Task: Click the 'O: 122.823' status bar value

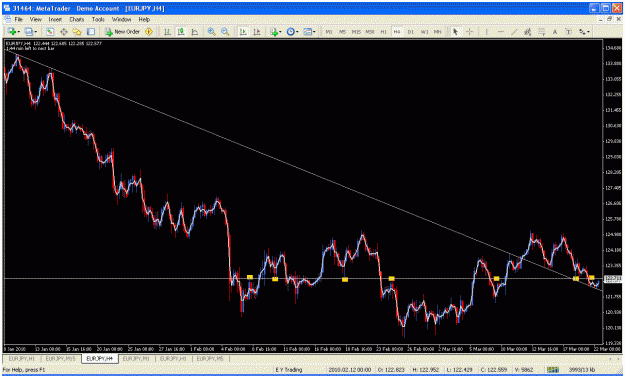Action: [391, 370]
